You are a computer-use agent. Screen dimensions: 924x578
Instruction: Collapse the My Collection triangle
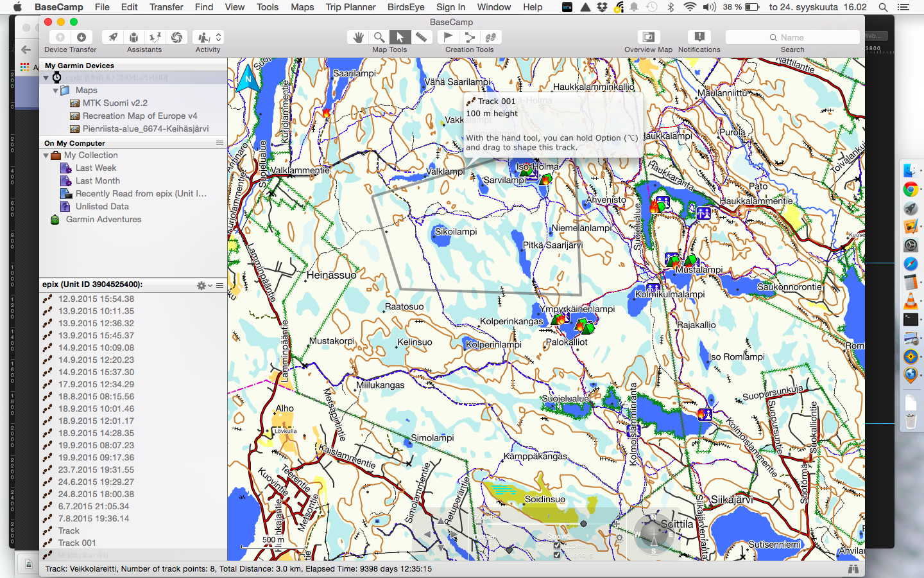(46, 155)
